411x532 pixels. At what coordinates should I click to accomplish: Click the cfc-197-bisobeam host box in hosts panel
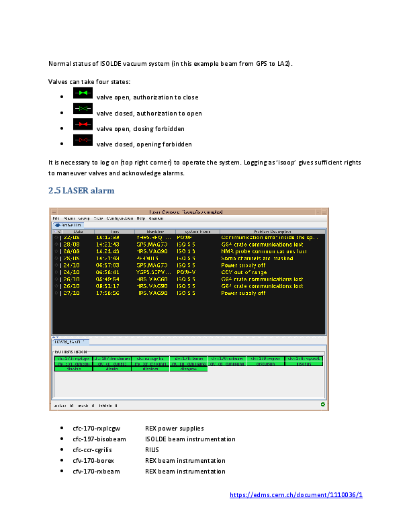[112, 358]
